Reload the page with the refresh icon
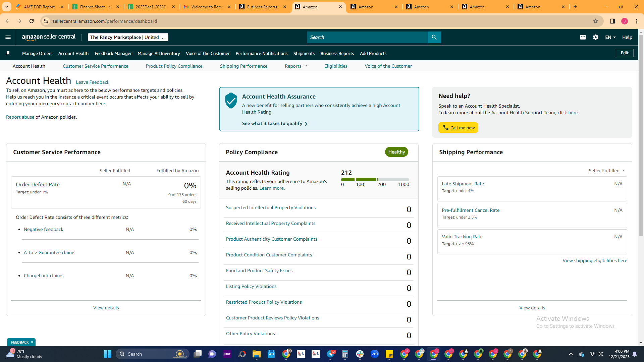The height and width of the screenshot is (362, 644). pos(32,21)
